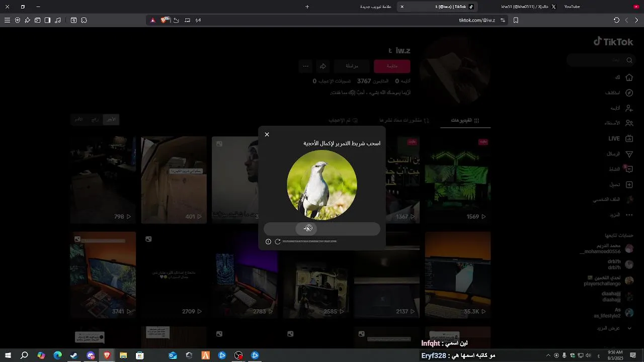Image resolution: width=644 pixels, height=362 pixels.
Task: Expand followed accounts عرض المزيد
Action: 615,328
